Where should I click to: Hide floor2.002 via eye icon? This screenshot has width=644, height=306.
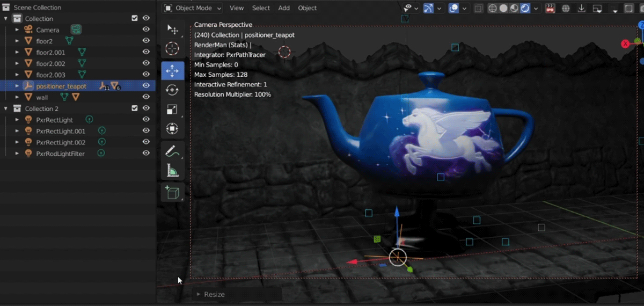click(146, 63)
